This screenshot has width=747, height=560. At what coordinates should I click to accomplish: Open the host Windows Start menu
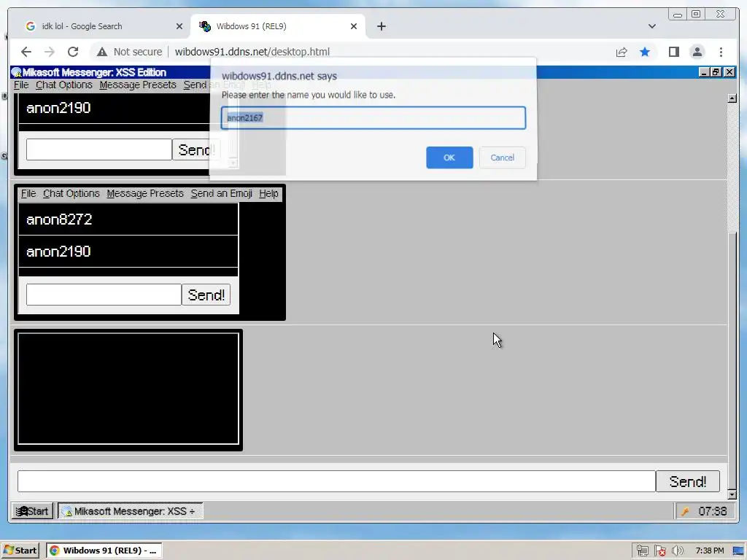pyautogui.click(x=20, y=551)
